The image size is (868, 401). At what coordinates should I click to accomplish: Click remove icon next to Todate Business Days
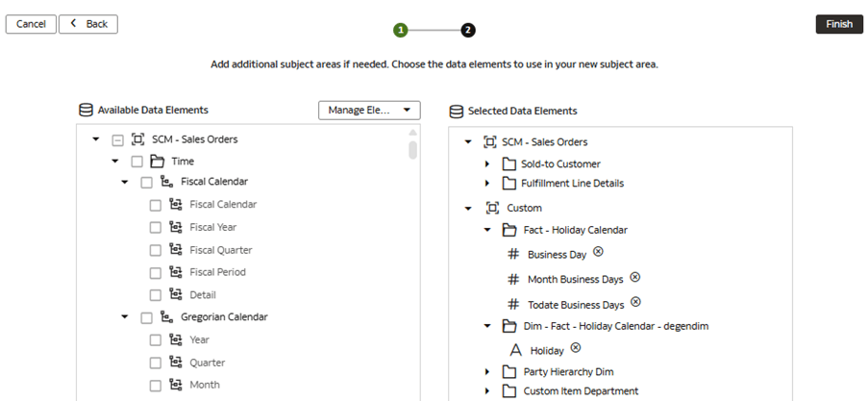(x=634, y=302)
